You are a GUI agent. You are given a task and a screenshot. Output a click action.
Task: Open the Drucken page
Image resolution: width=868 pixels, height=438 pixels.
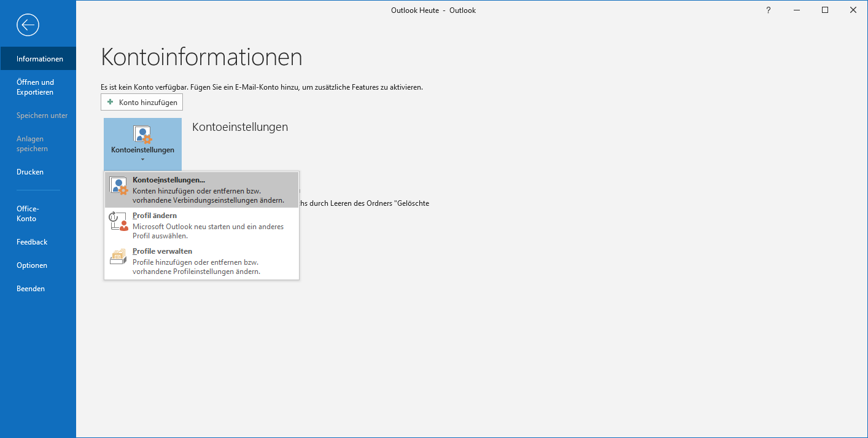point(38,172)
